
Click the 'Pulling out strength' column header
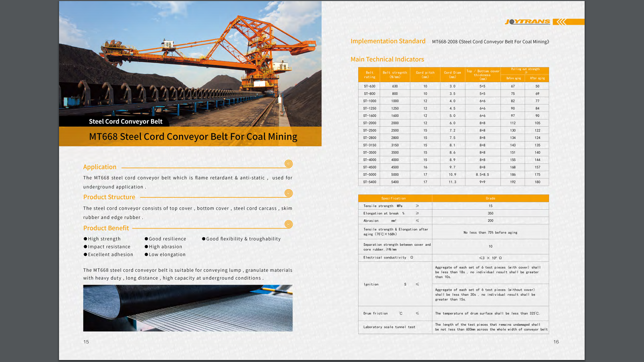pyautogui.click(x=525, y=70)
